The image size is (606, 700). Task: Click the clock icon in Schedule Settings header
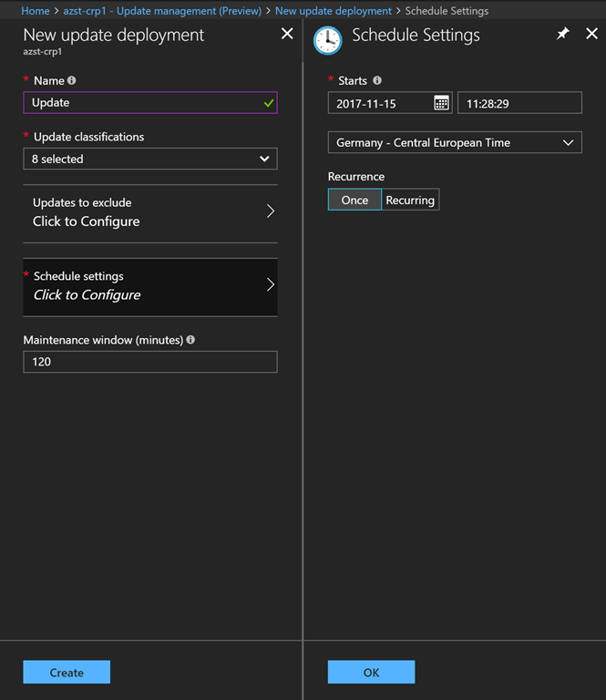tap(327, 40)
